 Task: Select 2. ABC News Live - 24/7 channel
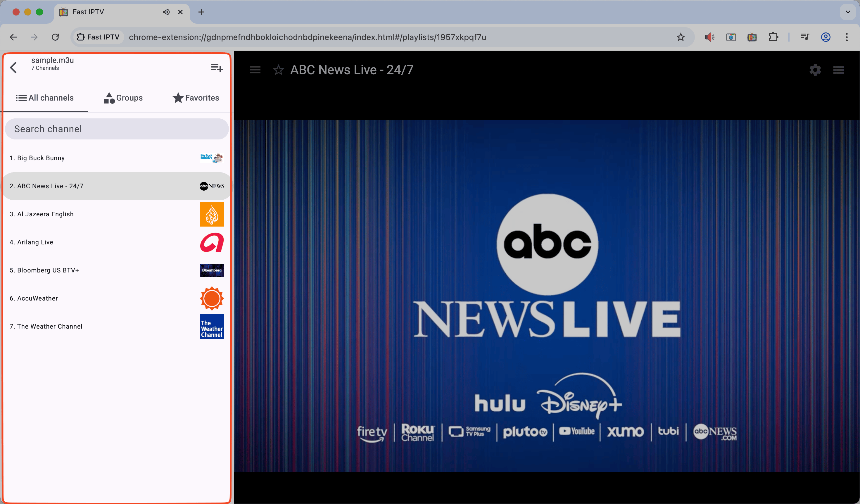click(x=117, y=186)
